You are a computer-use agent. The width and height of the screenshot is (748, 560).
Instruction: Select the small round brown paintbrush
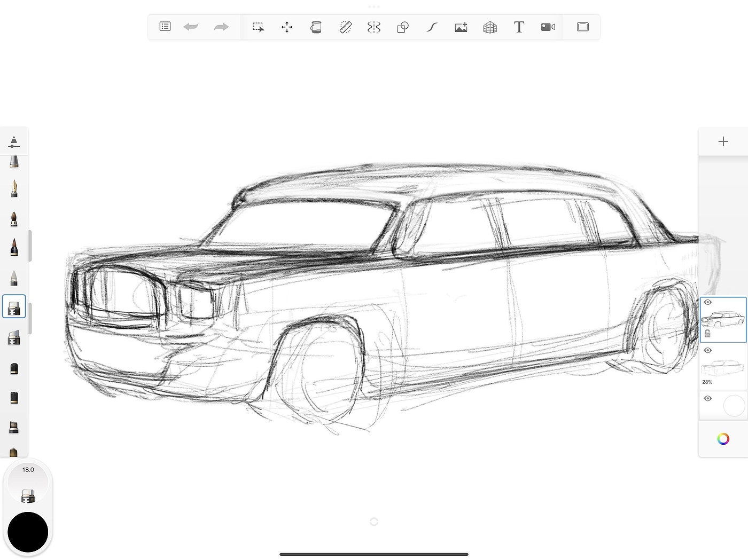[14, 218]
